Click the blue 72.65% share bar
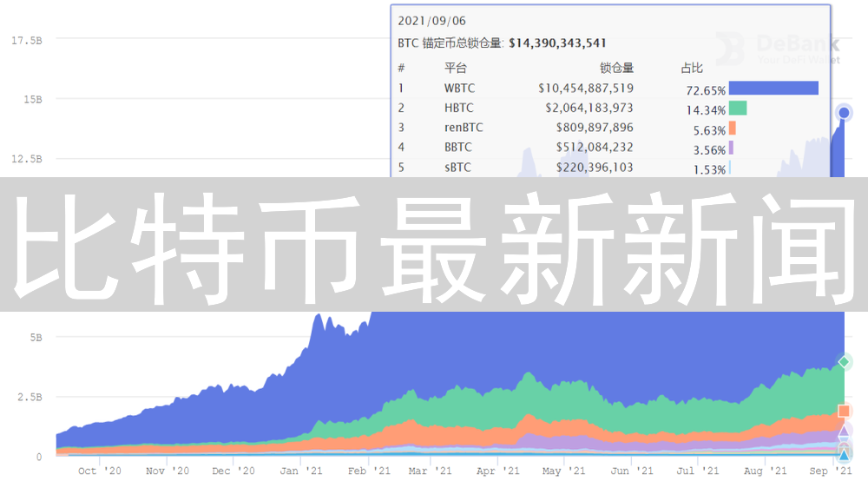868x488 pixels. tap(773, 88)
